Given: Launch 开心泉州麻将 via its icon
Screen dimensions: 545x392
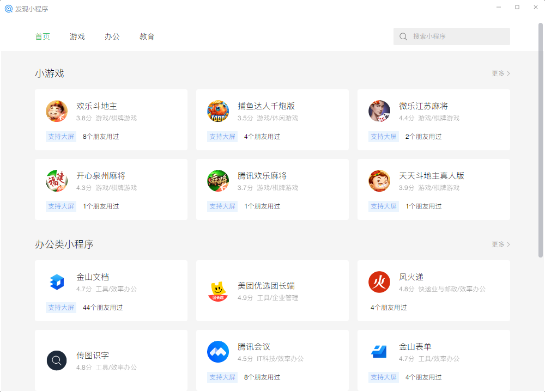Looking at the screenshot, I should point(57,181).
